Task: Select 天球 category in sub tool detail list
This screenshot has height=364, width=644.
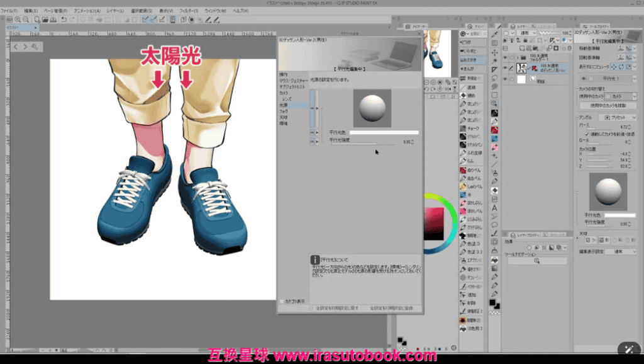Action: pos(284,117)
